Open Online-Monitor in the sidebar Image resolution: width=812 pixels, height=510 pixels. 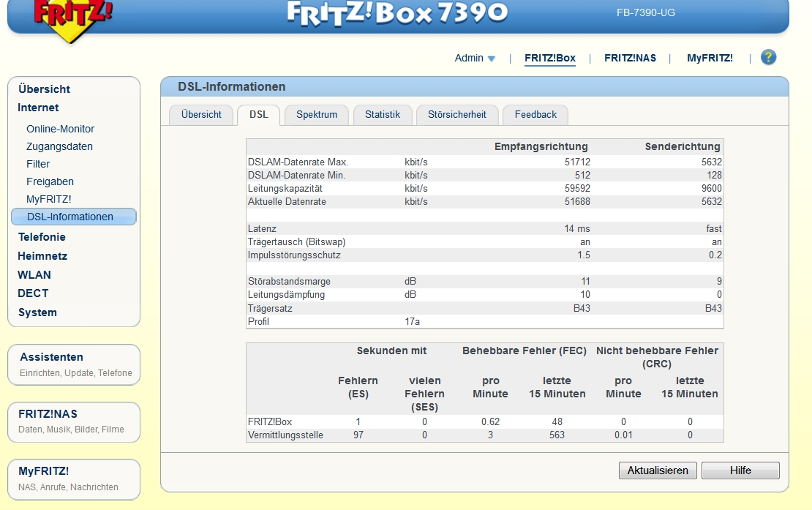[60, 129]
